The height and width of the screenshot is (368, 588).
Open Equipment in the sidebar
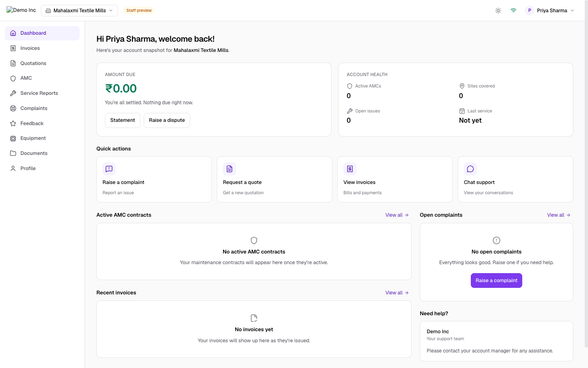[42, 138]
